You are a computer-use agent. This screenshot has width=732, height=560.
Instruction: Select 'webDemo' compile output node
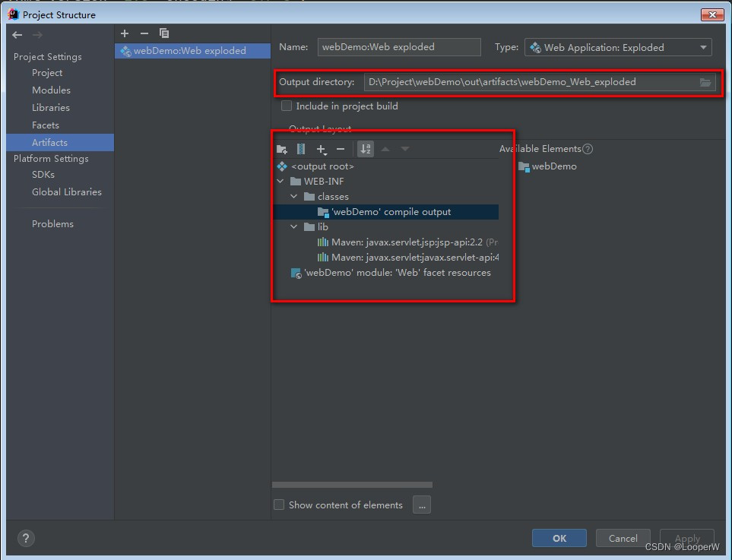pos(386,212)
